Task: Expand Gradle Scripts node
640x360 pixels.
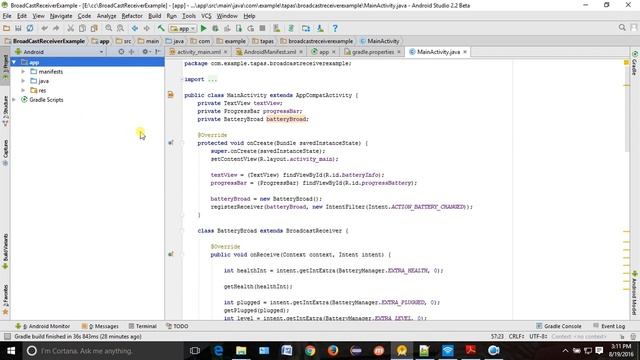Action: coord(14,100)
